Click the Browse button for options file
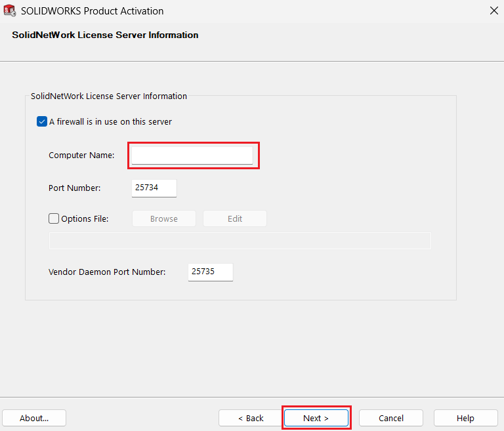This screenshot has width=504, height=431. click(x=164, y=218)
